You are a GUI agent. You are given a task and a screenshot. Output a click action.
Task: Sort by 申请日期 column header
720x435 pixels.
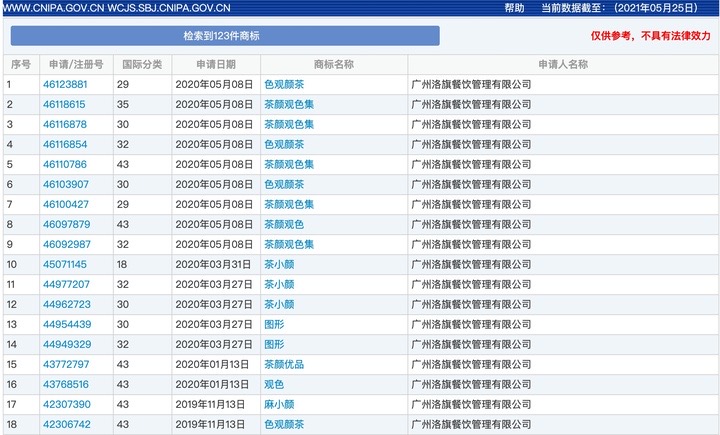[x=215, y=65]
